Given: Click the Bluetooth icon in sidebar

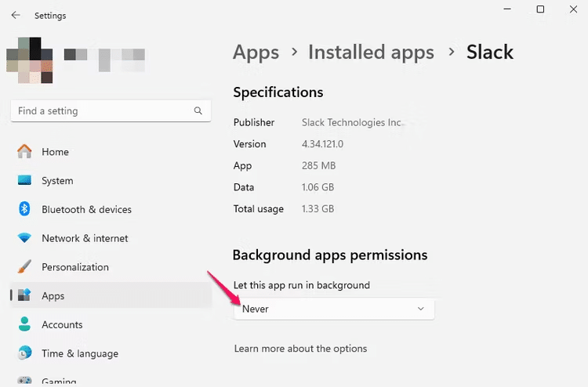Looking at the screenshot, I should (25, 209).
